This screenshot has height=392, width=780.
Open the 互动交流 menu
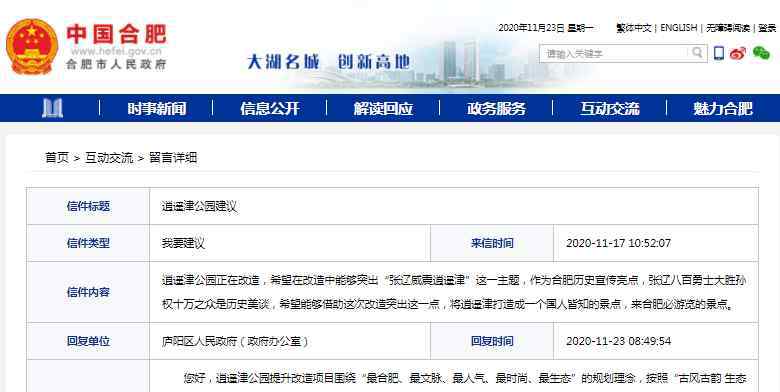click(x=610, y=108)
